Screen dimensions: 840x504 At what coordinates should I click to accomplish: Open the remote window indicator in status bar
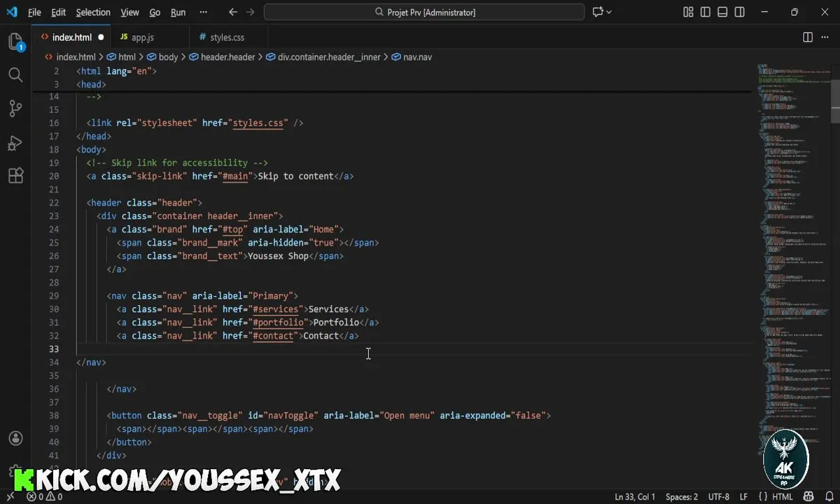click(10, 497)
